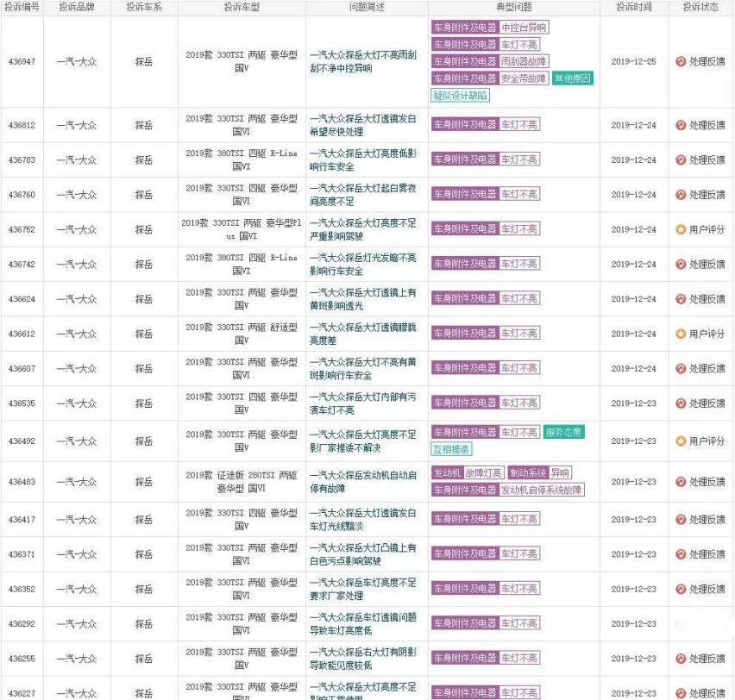Open complaint summary 一汽大众探岳大灯不亮雨刮刮不净中控异响
This screenshot has height=700, width=735.
tap(363, 62)
